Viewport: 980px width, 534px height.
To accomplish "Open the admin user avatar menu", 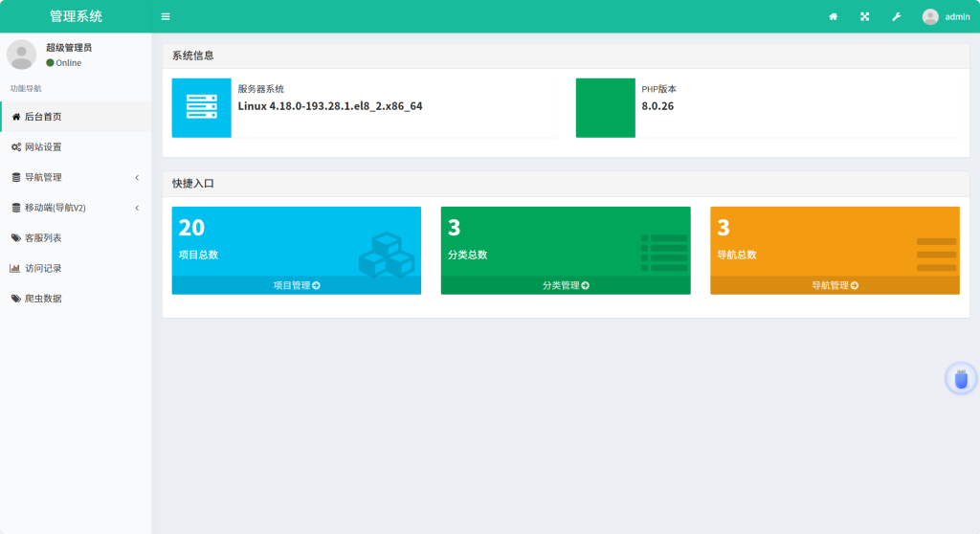I will tap(945, 16).
